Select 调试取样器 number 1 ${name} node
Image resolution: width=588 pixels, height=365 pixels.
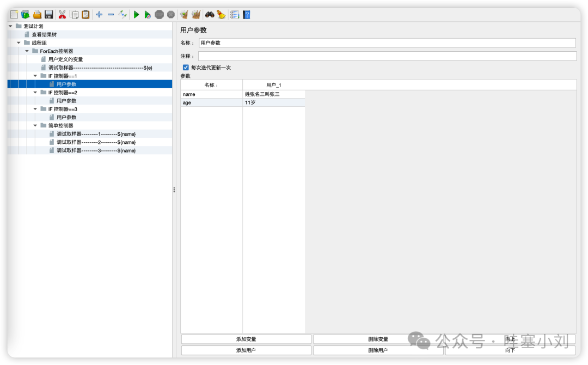[96, 134]
